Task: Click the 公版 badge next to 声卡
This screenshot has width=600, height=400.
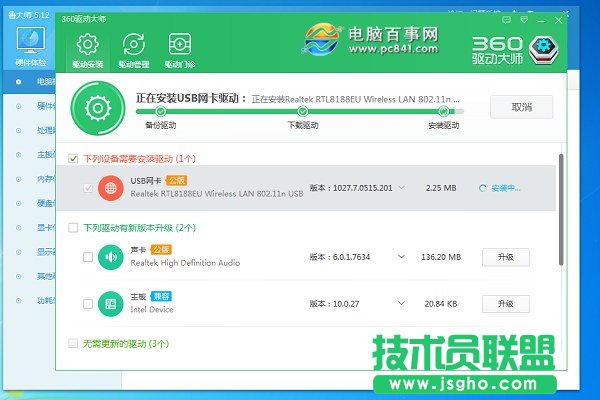Action: (162, 249)
